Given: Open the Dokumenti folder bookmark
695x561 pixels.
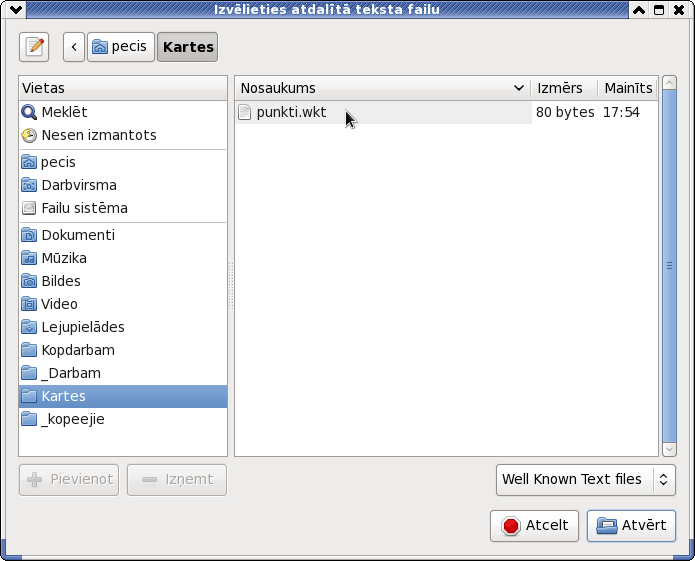Looking at the screenshot, I should click(123, 235).
